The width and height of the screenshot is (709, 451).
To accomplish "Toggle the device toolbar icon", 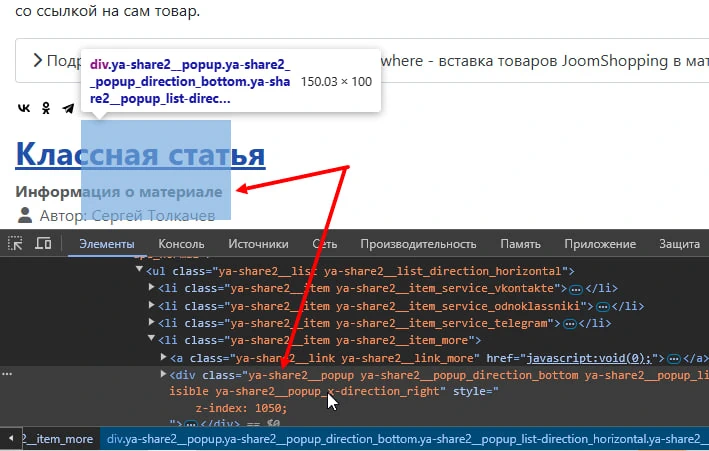I will tap(43, 243).
